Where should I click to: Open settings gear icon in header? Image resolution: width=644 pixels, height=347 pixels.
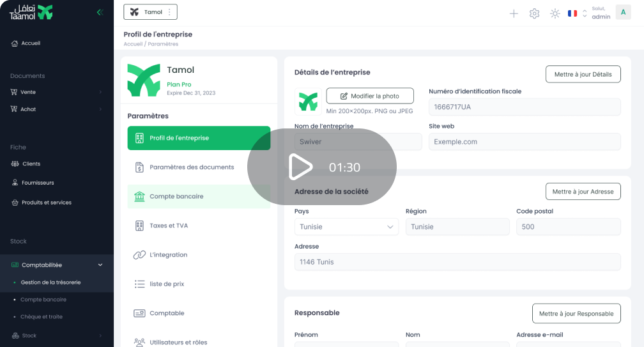click(534, 13)
